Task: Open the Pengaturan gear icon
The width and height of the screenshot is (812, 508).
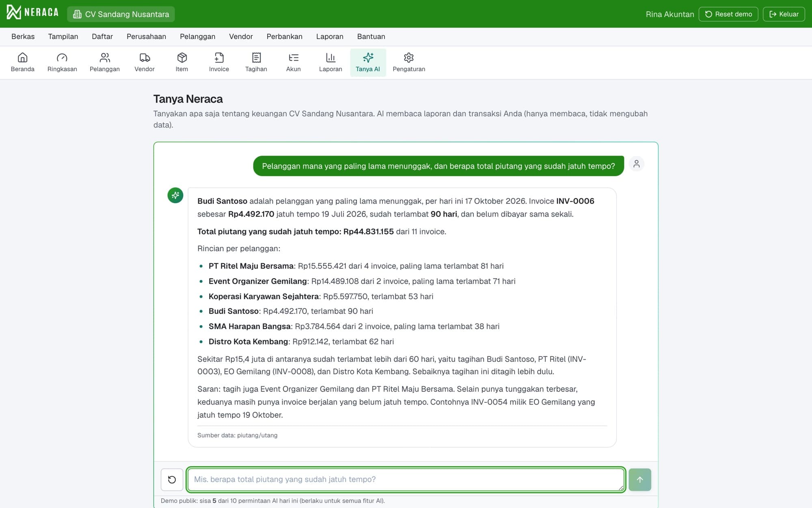Action: point(409,63)
